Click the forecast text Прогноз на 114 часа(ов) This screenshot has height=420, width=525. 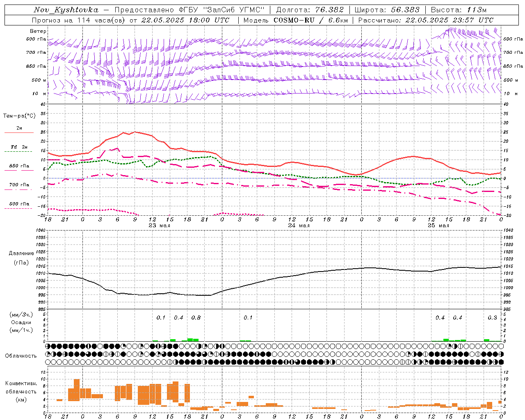click(x=79, y=20)
